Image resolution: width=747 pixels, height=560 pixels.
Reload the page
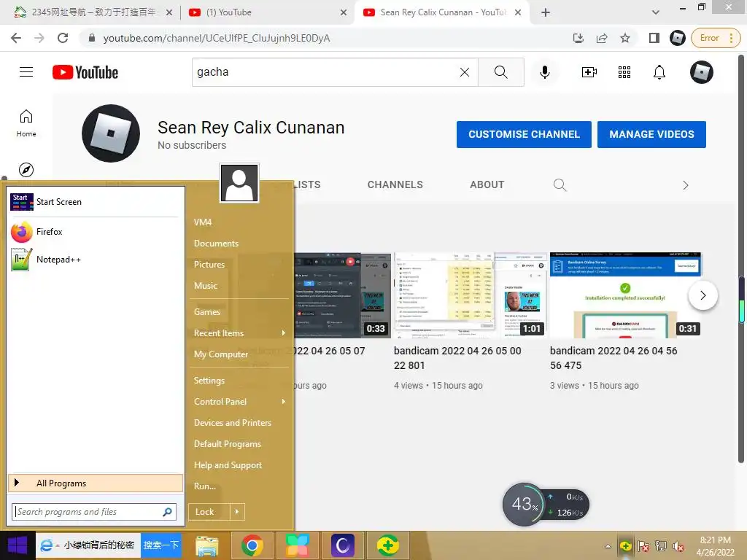(63, 38)
